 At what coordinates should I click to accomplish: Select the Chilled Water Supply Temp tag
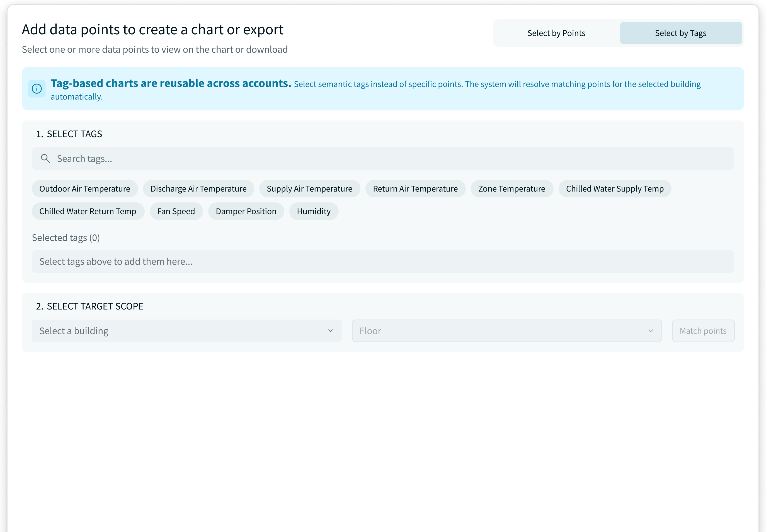[615, 189]
